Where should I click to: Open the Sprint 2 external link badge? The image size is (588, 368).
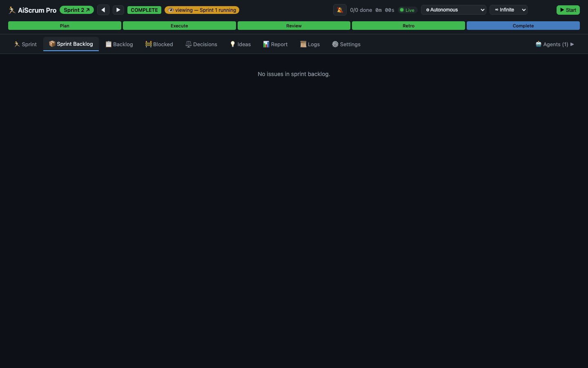pyautogui.click(x=77, y=10)
